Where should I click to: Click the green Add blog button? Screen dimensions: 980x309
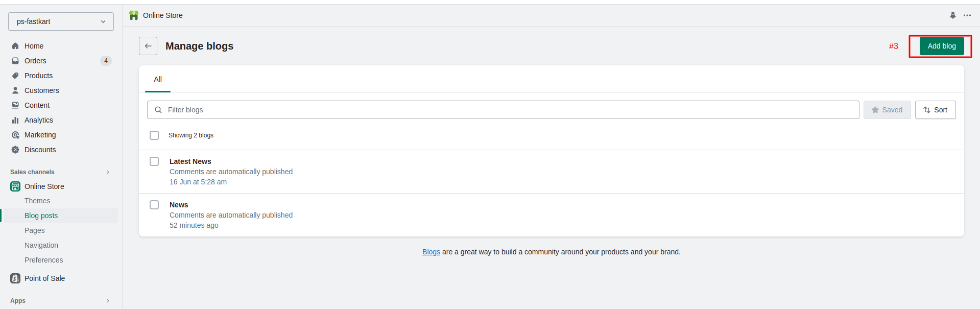tap(941, 46)
